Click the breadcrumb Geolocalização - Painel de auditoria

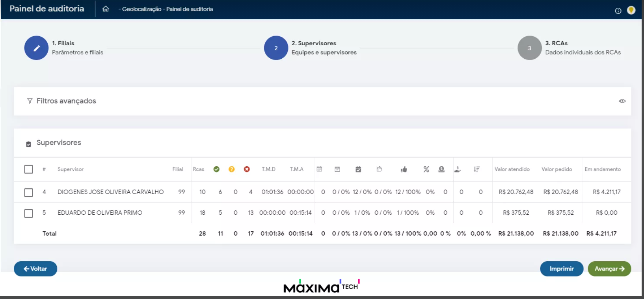167,9
